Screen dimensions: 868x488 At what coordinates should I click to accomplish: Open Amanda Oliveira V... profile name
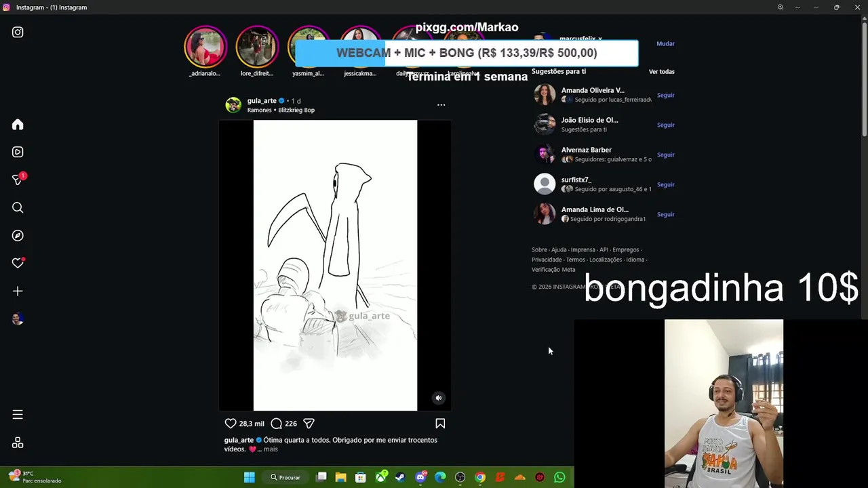coord(593,90)
